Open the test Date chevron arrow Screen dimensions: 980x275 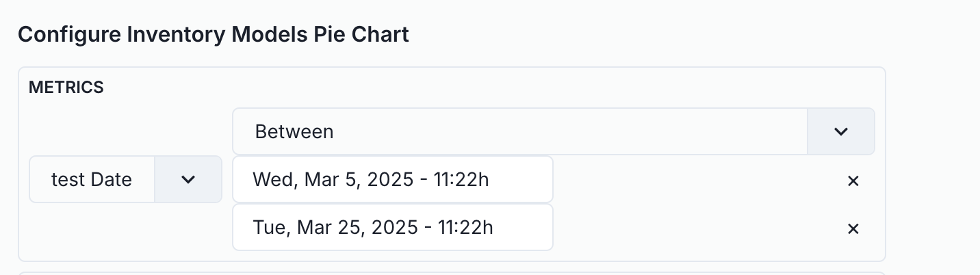(x=188, y=179)
